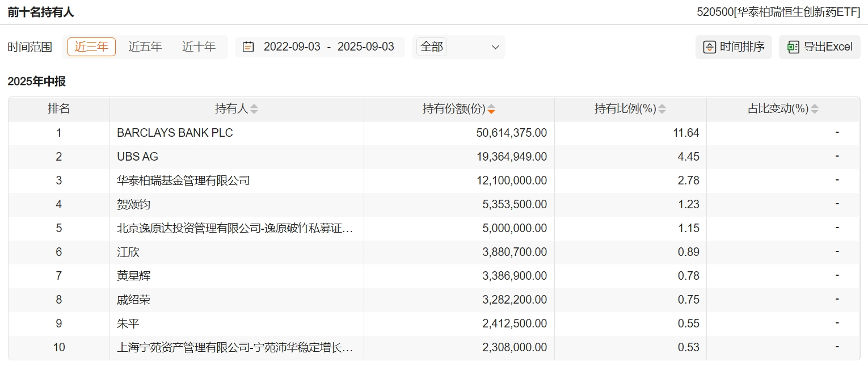The image size is (868, 366).
Task: Select the 近五年 time range
Action: (145, 47)
